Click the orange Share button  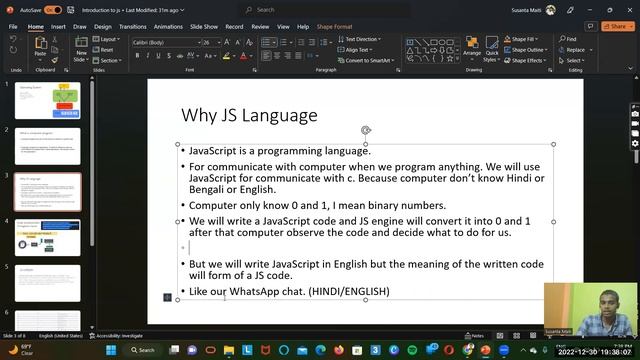point(618,26)
